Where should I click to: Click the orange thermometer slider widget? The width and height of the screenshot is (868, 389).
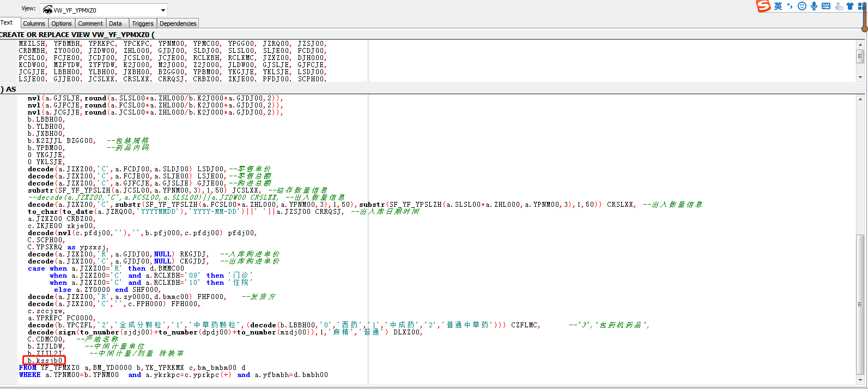pyautogui.click(x=864, y=16)
